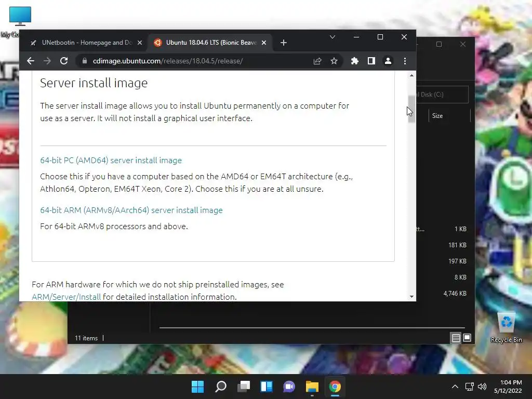Screen dimensions: 532x399
Task: Open Windows Search from the taskbar
Action: point(221,387)
